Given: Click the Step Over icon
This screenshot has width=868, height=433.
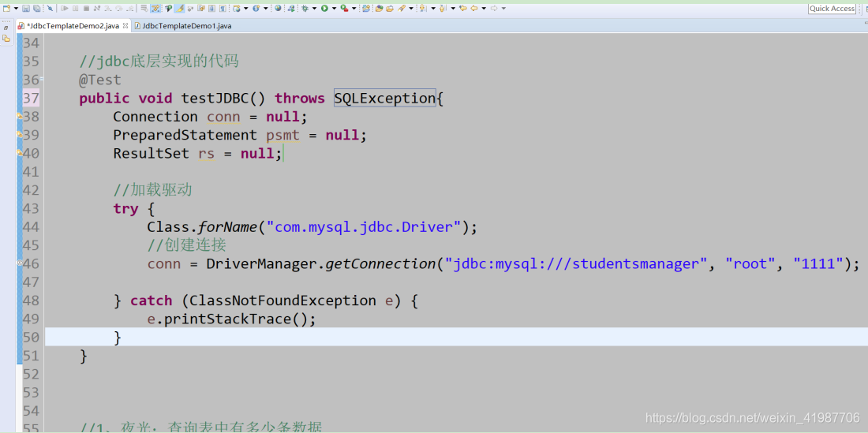Looking at the screenshot, I should tap(119, 9).
